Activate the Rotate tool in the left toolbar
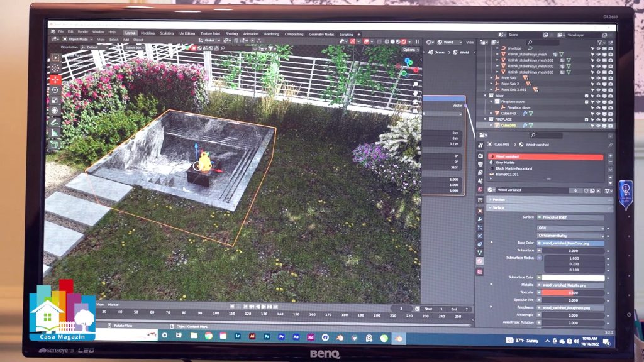Image resolution: width=644 pixels, height=362 pixels. [x=55, y=90]
